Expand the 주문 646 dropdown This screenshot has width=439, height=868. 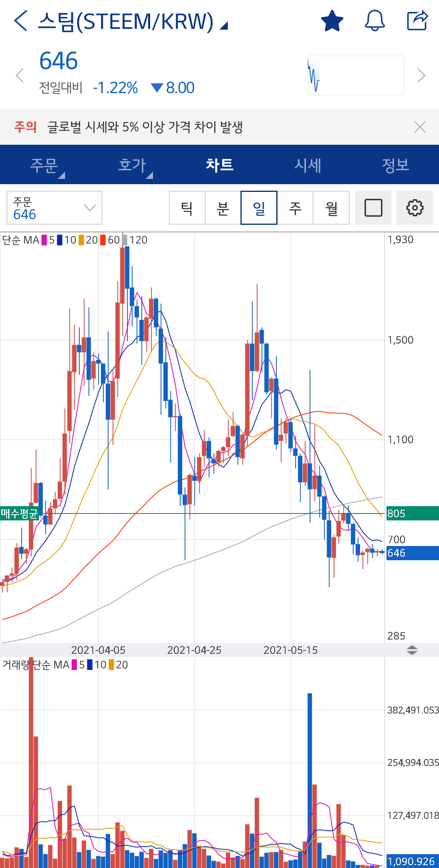pos(55,208)
